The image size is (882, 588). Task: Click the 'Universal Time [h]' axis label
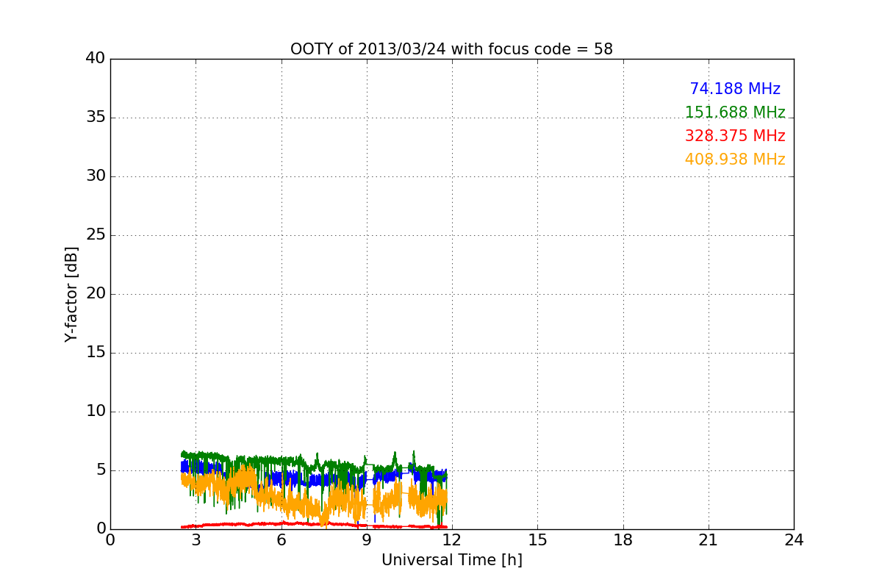coord(451,560)
